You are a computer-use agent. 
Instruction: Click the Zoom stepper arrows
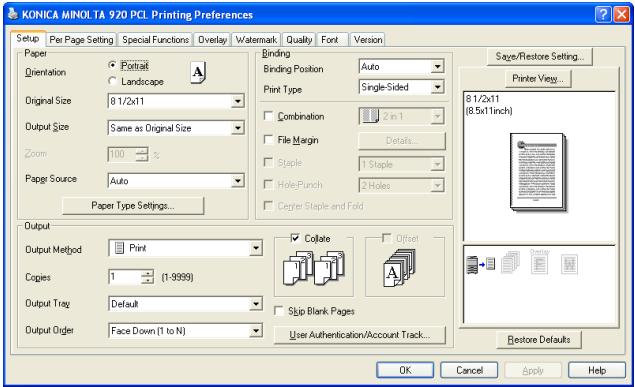point(142,154)
